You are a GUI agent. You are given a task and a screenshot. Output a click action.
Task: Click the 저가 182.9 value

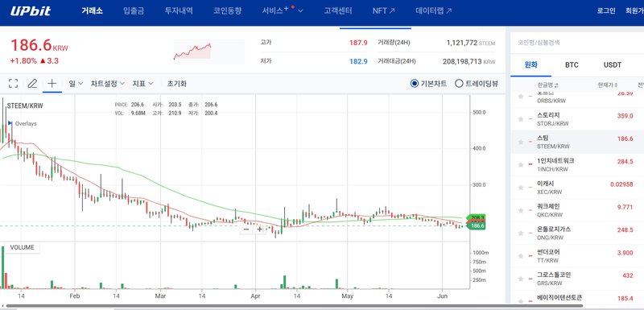point(358,61)
